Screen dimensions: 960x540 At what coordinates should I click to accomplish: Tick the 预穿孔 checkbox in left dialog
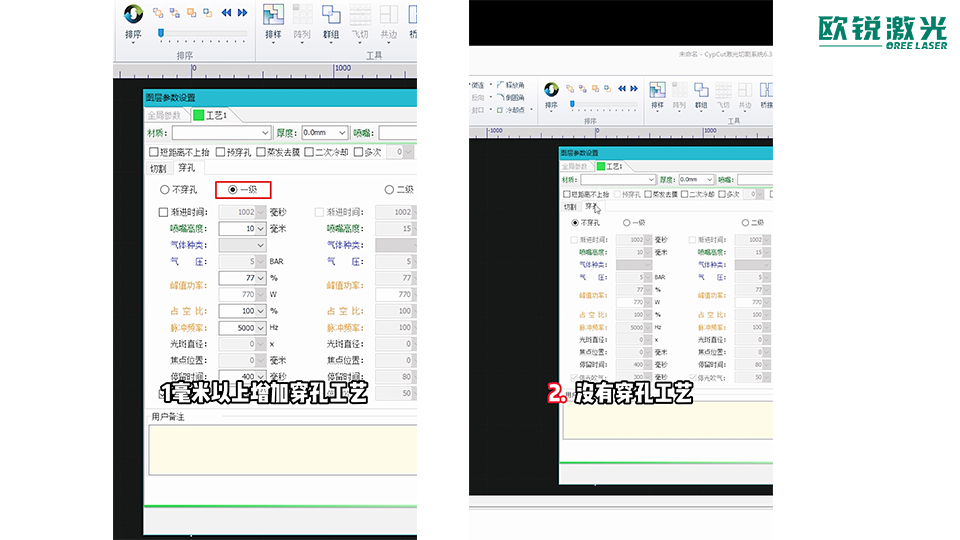pos(220,152)
